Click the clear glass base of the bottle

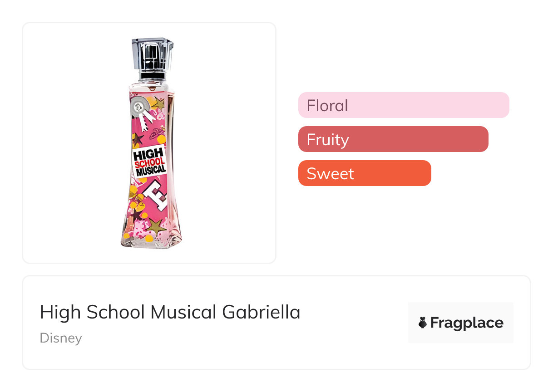(152, 240)
